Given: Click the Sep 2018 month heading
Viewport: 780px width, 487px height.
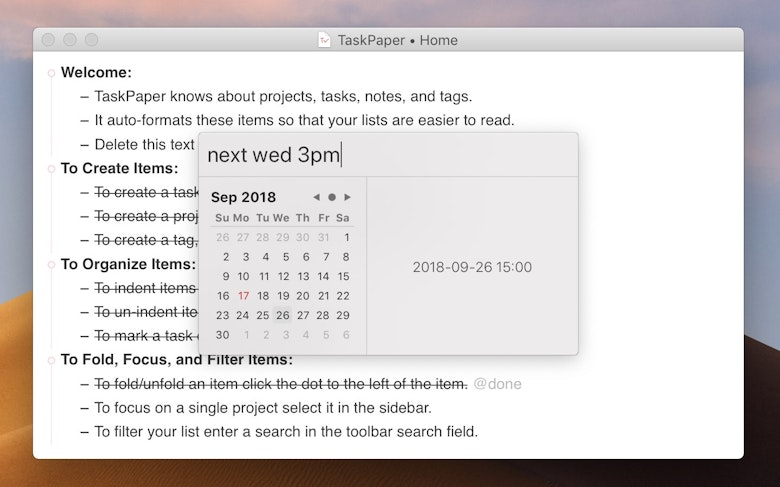Looking at the screenshot, I should 243,197.
